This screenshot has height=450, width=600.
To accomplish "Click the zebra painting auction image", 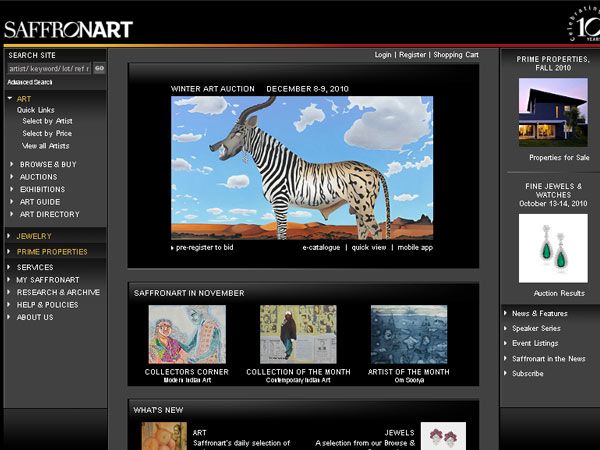I will [x=302, y=168].
